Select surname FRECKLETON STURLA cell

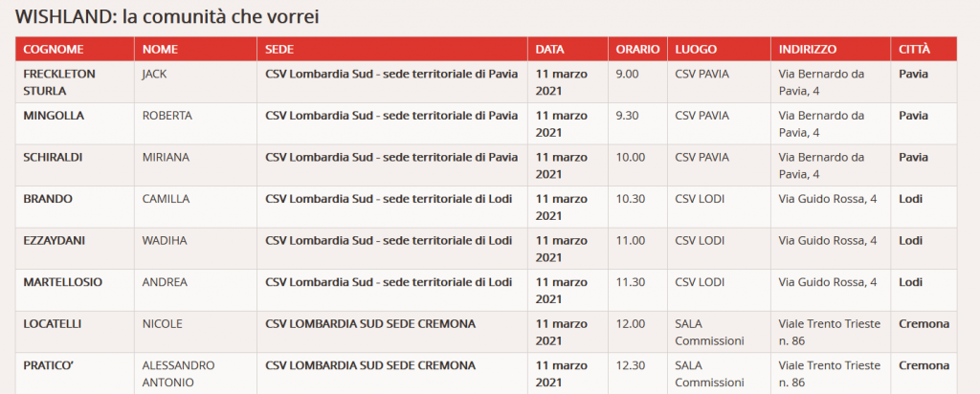pyautogui.click(x=59, y=81)
